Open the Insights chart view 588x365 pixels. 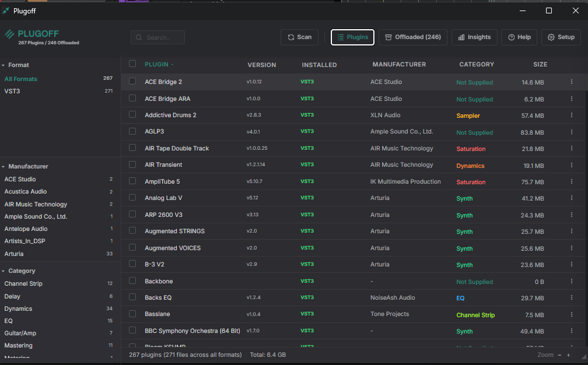pos(474,37)
